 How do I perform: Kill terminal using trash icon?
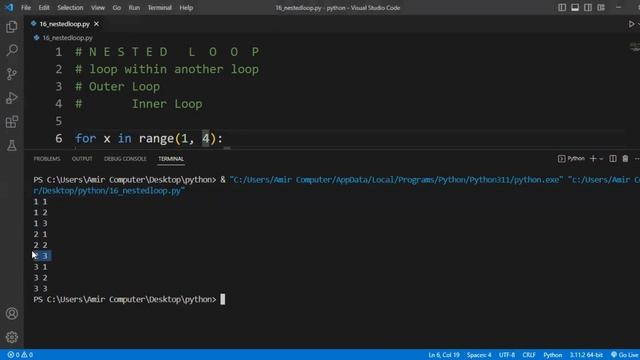pos(625,158)
